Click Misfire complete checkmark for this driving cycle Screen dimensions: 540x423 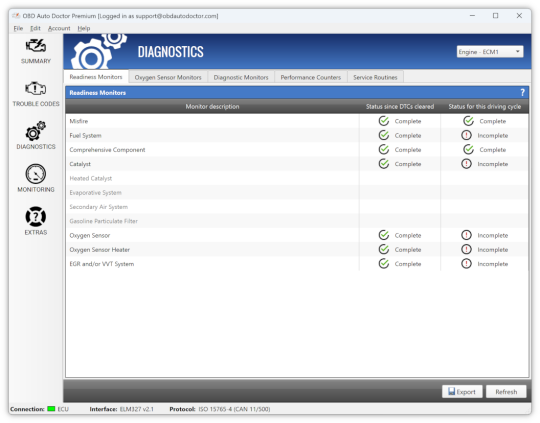(468, 121)
